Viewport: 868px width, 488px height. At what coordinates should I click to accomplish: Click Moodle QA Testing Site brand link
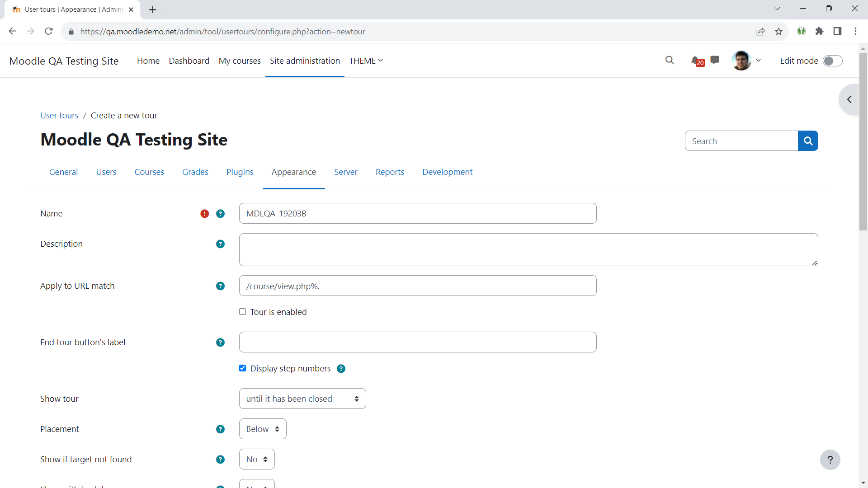tap(64, 61)
